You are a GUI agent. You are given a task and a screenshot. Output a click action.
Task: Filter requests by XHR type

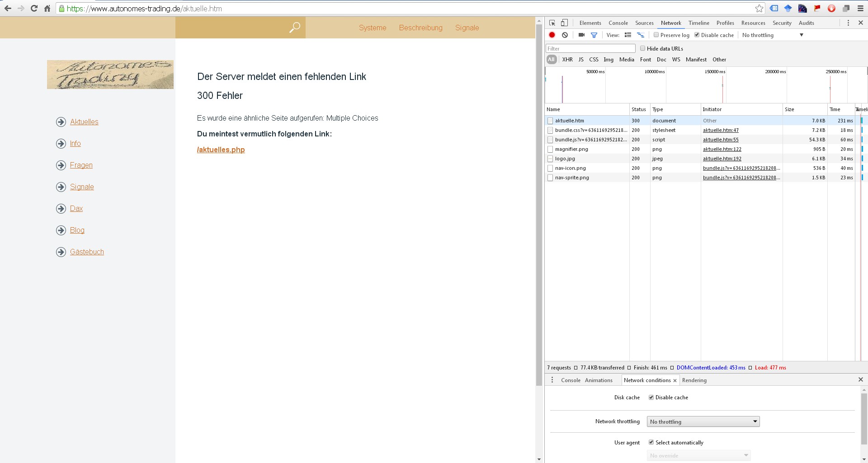pyautogui.click(x=567, y=60)
